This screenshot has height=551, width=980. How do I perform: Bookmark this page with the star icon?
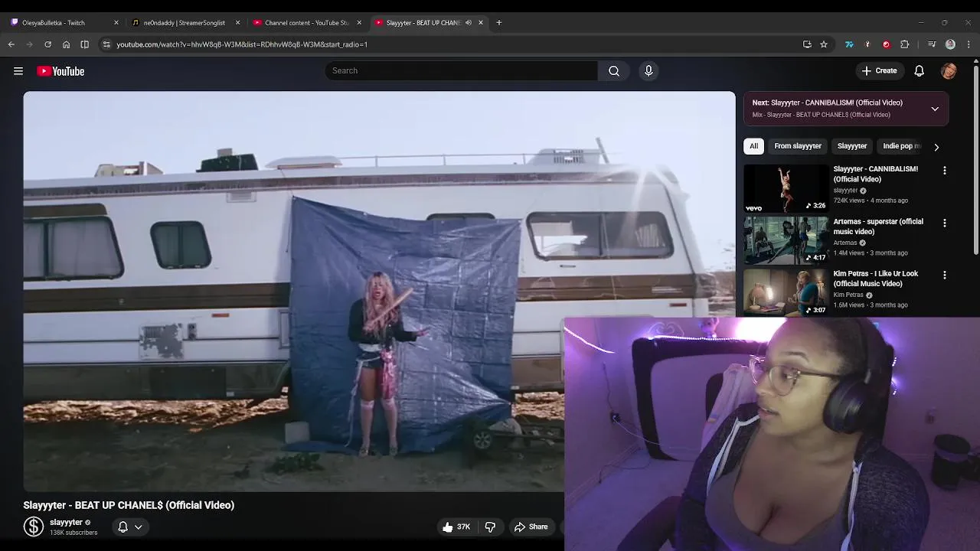pyautogui.click(x=824, y=44)
